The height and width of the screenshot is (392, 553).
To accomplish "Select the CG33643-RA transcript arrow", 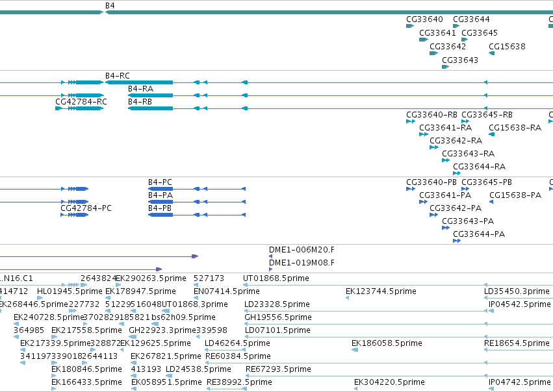I will tap(446, 160).
